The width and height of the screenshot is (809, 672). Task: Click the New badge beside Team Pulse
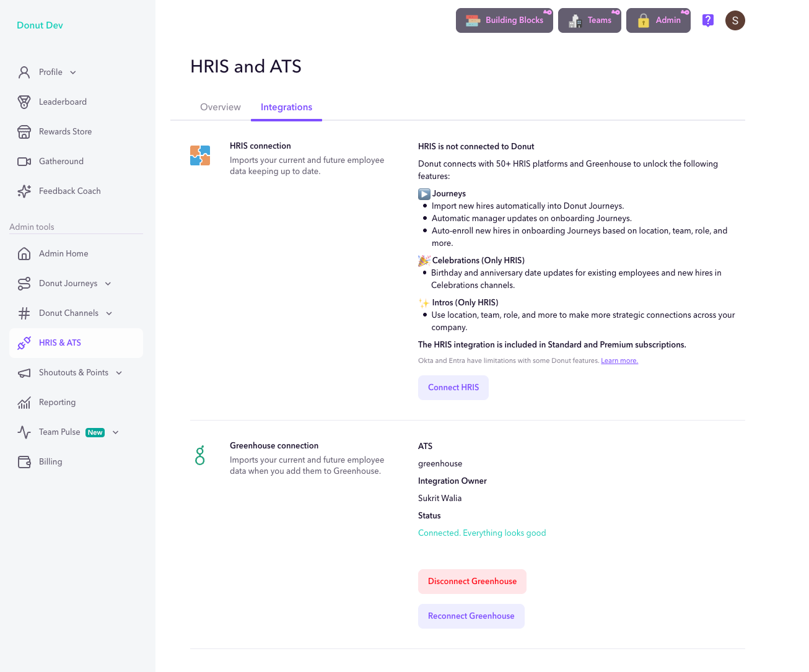coord(95,432)
